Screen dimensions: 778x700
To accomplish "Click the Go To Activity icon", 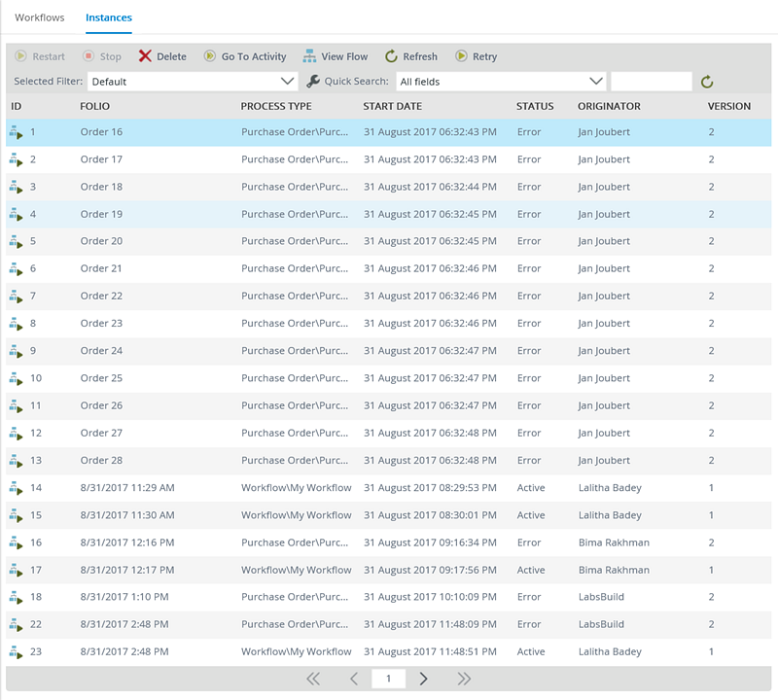I will tap(209, 56).
